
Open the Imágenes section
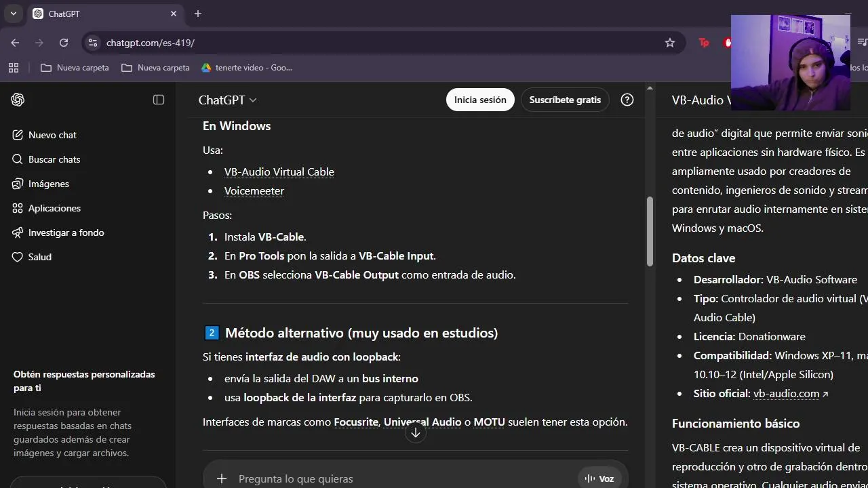click(x=48, y=184)
